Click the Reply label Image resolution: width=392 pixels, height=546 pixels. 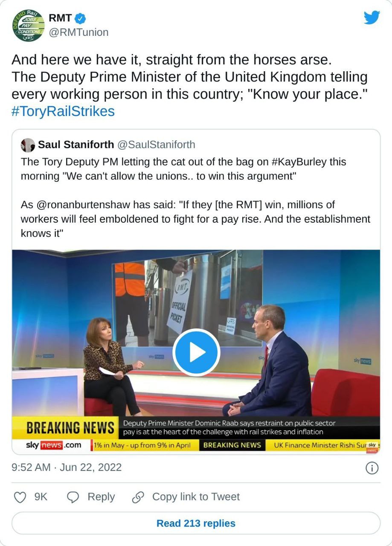(101, 497)
